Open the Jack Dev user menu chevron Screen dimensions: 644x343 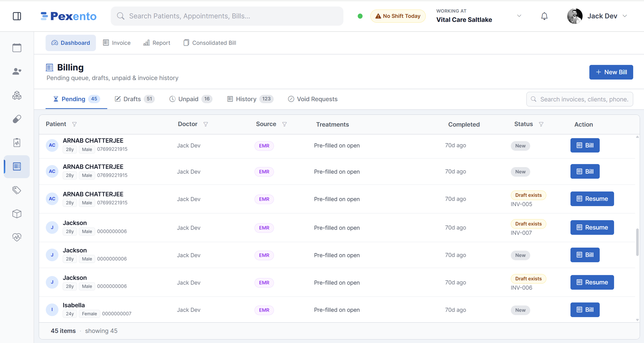click(625, 16)
